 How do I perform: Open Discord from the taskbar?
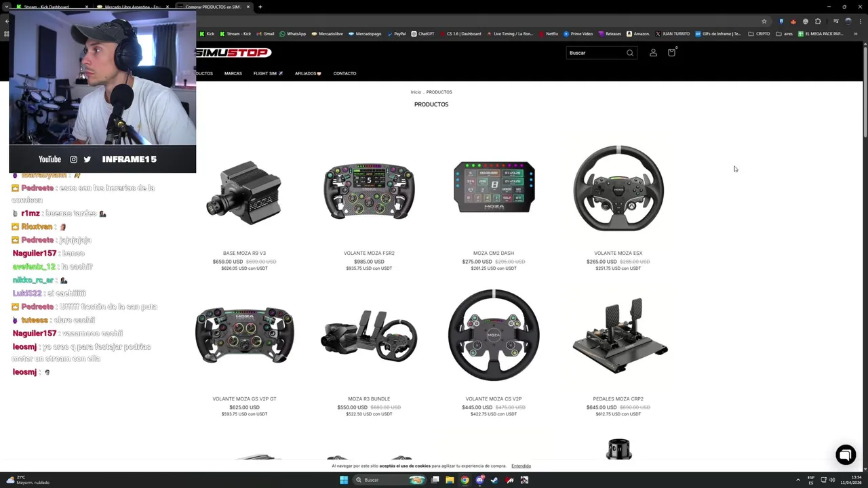point(479,480)
